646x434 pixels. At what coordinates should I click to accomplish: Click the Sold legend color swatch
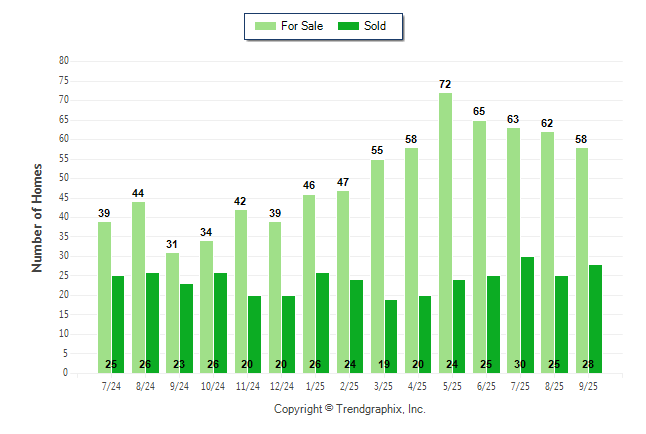(x=350, y=26)
